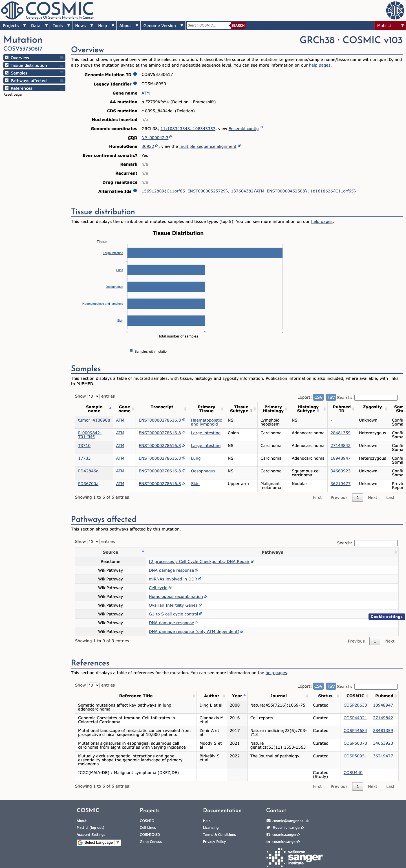Click the Samples with mutation legend swatch
This screenshot has height=868, width=406.
[x=131, y=351]
